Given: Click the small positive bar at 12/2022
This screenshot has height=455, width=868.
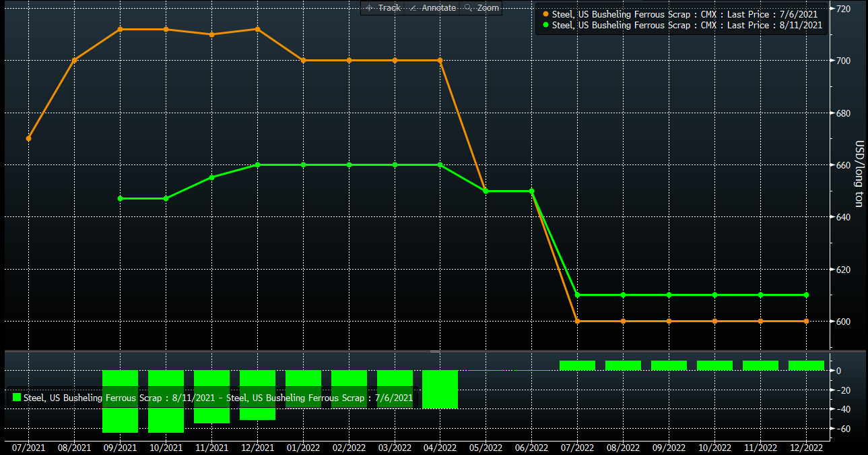Looking at the screenshot, I should click(806, 365).
